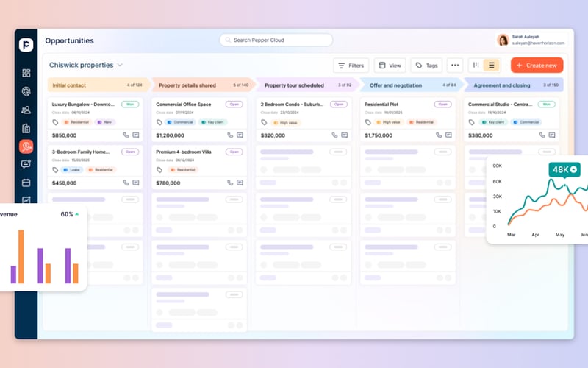Click Won status on Luxury Bungalow card
The height and width of the screenshot is (368, 588).
[130, 104]
